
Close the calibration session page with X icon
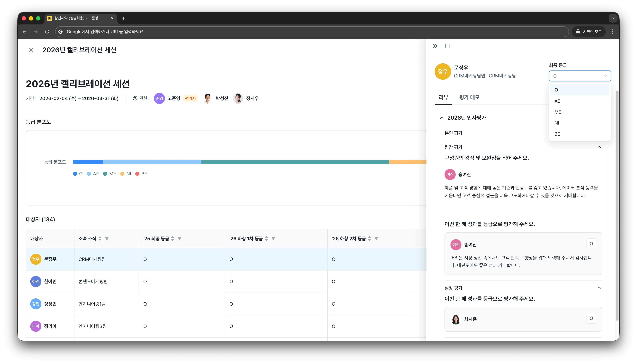(x=31, y=50)
